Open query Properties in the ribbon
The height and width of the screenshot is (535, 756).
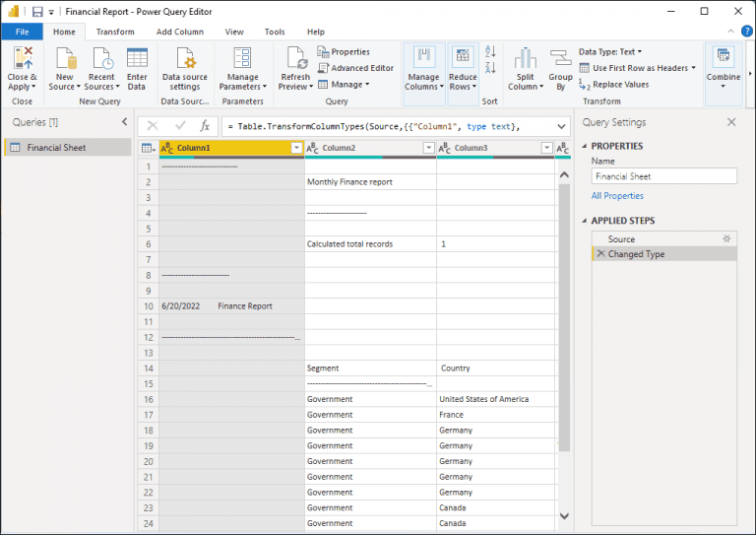pos(344,51)
